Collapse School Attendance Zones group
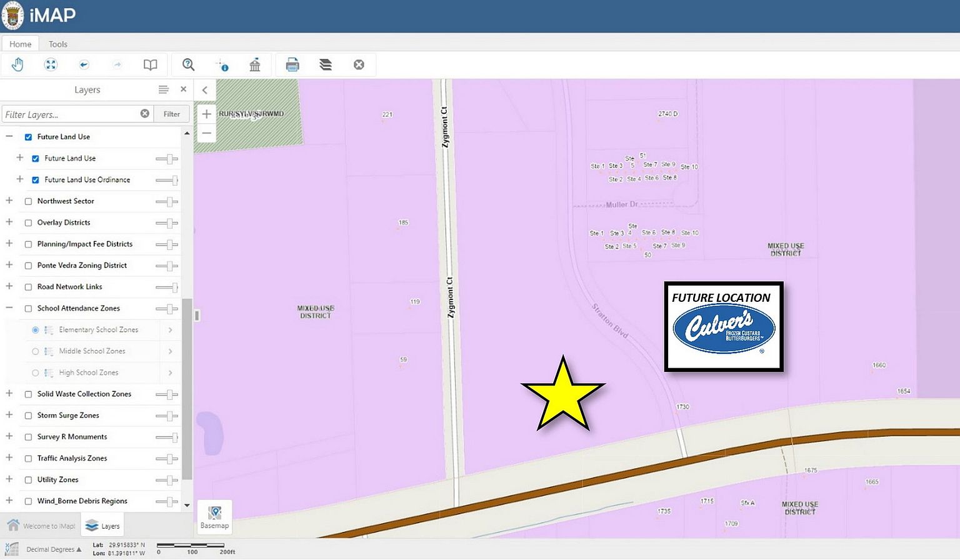 (x=9, y=307)
